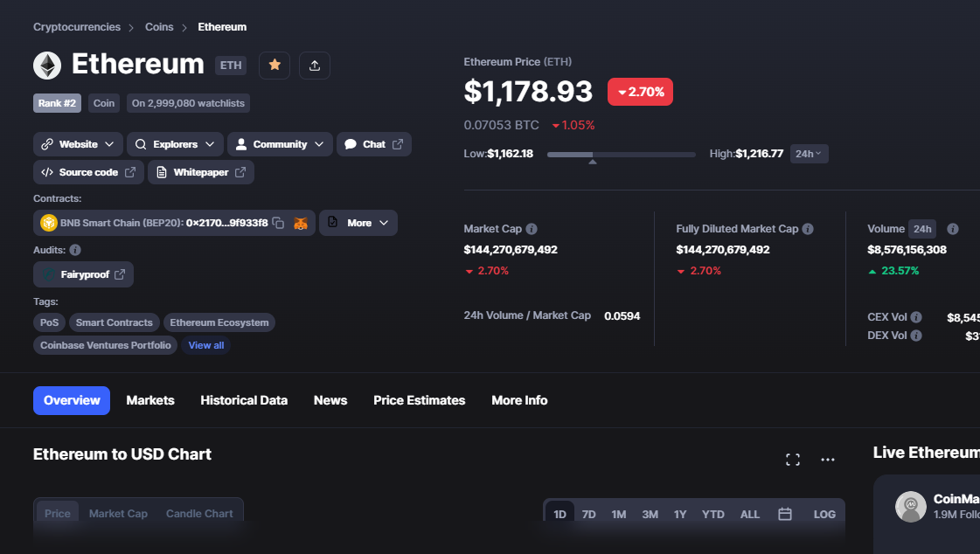Select the YTD chart range

point(712,514)
